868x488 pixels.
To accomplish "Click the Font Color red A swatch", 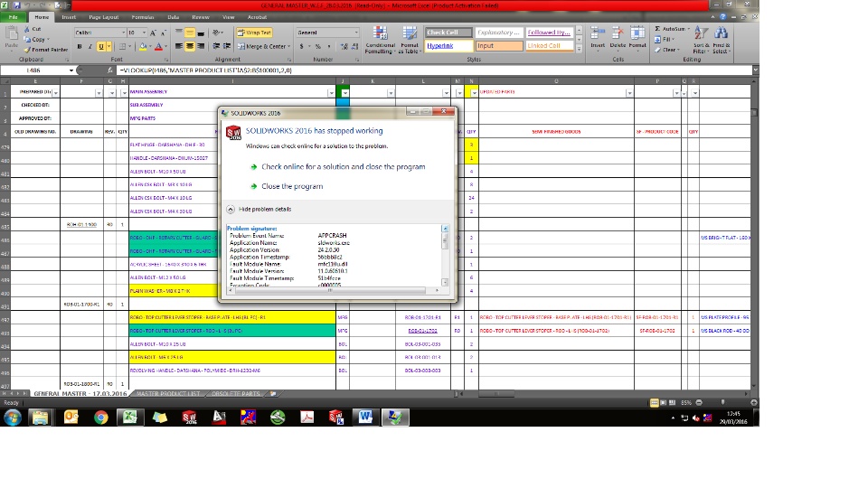I will 158,46.
